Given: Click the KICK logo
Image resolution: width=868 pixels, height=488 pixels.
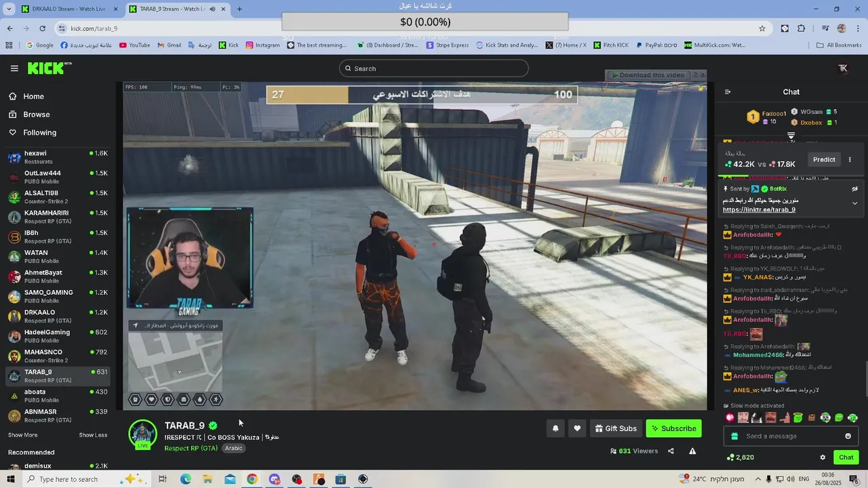Looking at the screenshot, I should 49,68.
